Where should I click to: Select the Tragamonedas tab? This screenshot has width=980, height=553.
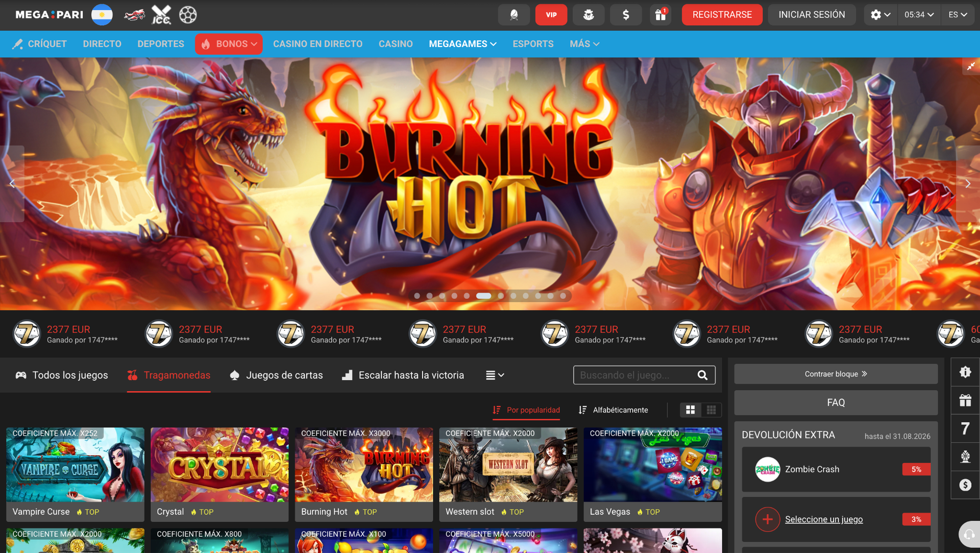pos(168,375)
